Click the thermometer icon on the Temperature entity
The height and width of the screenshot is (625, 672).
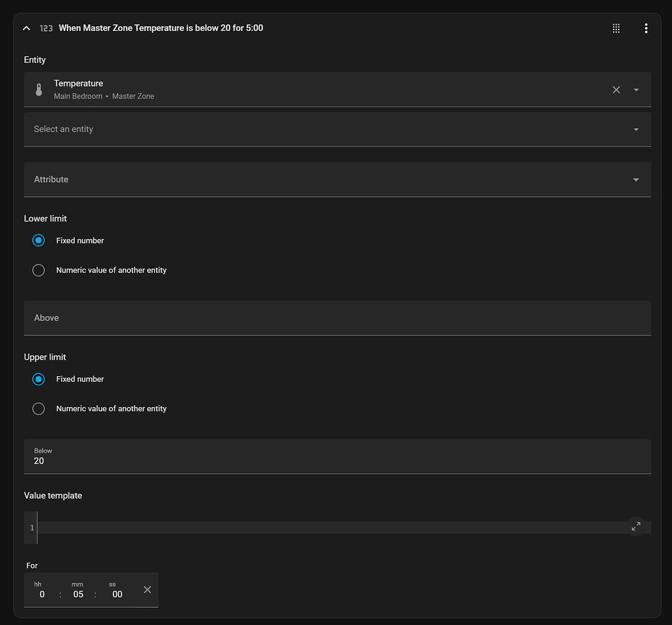[x=39, y=89]
